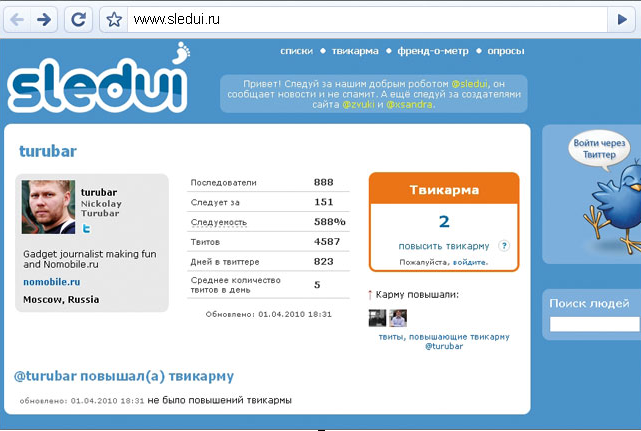The width and height of the screenshot is (641, 431).
Task: Click the Последователи value 888
Action: 323,182
